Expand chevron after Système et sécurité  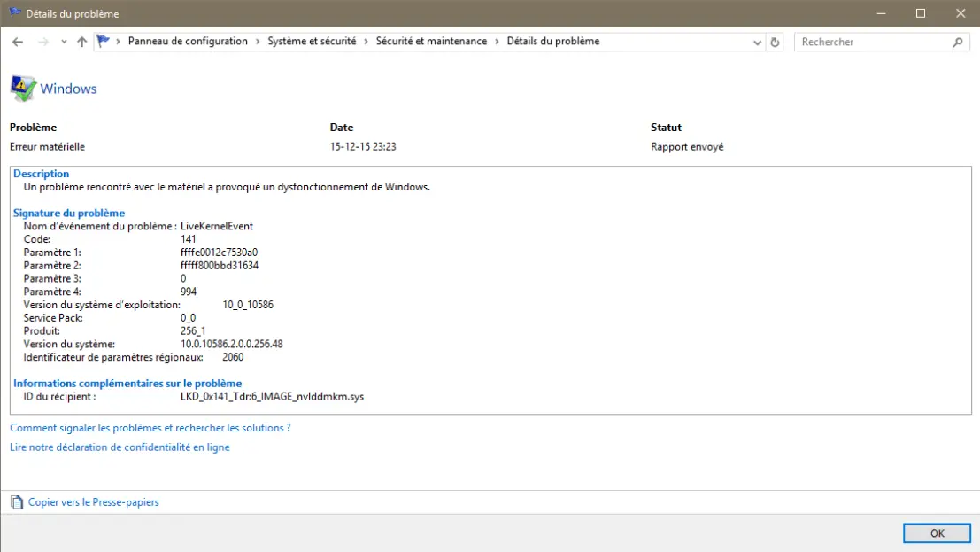coord(367,42)
